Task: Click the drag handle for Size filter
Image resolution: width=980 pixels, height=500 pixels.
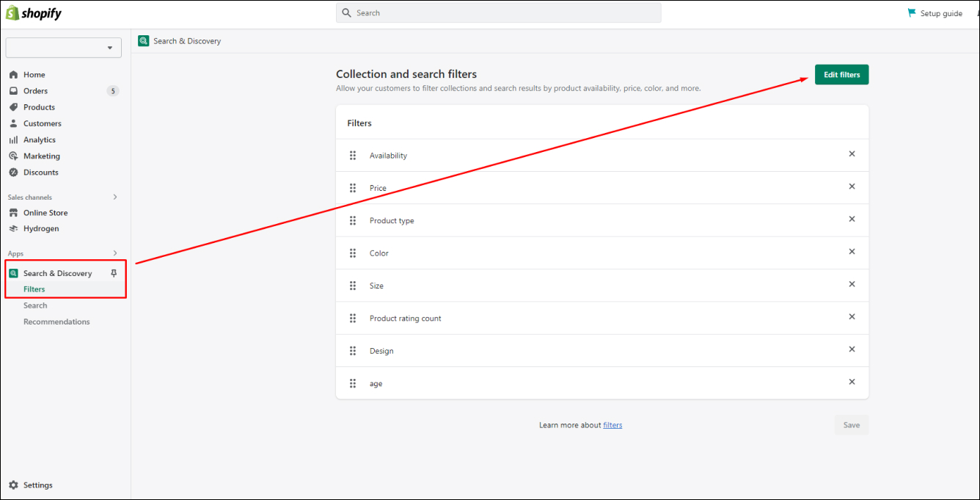Action: [x=353, y=286]
